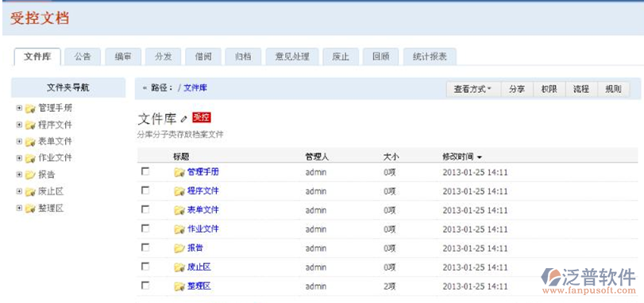The width and height of the screenshot is (644, 303).
Task: Click the 文件库 breadcrumb path link
Action: tap(195, 88)
